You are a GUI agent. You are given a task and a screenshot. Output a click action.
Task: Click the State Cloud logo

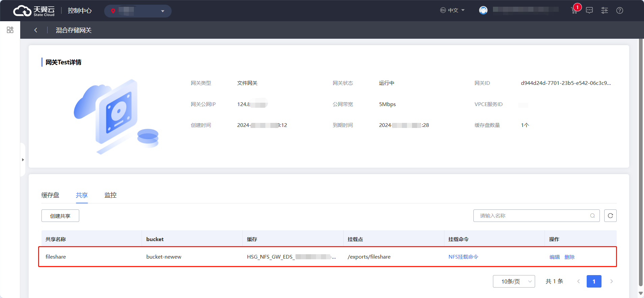[x=34, y=11]
